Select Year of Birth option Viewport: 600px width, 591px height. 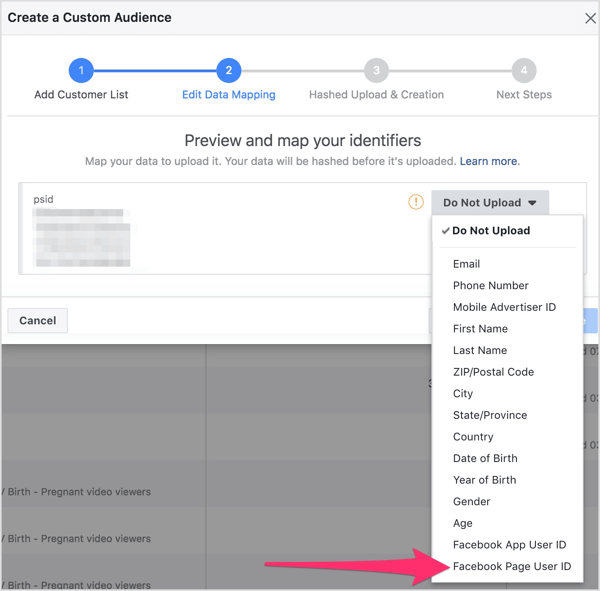[484, 480]
